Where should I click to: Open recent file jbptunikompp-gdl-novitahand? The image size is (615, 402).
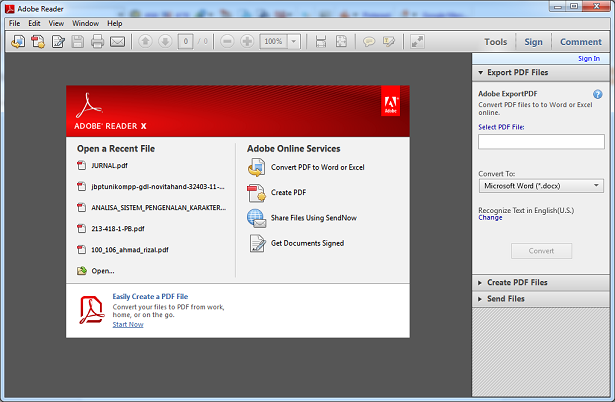coord(158,187)
